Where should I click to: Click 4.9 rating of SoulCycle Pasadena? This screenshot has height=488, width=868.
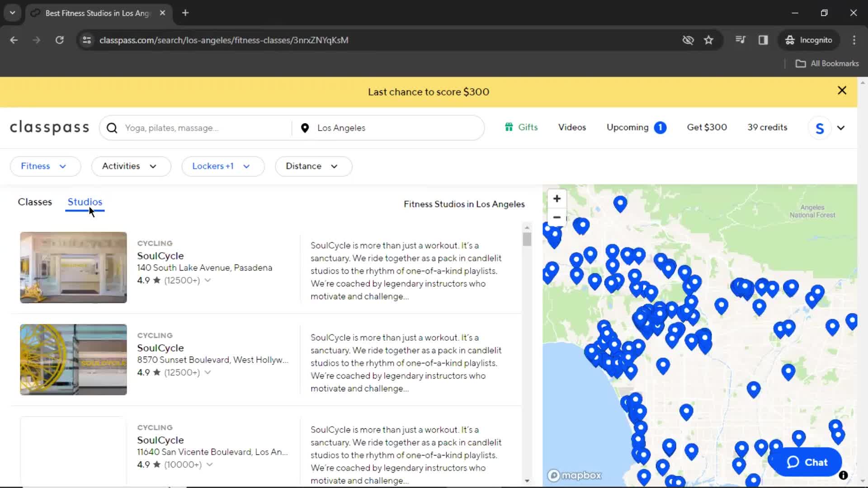pos(143,281)
